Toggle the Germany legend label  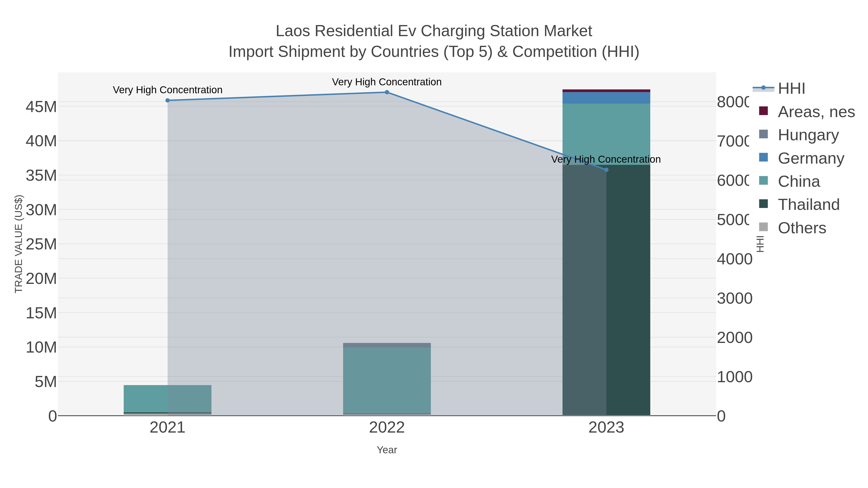811,158
